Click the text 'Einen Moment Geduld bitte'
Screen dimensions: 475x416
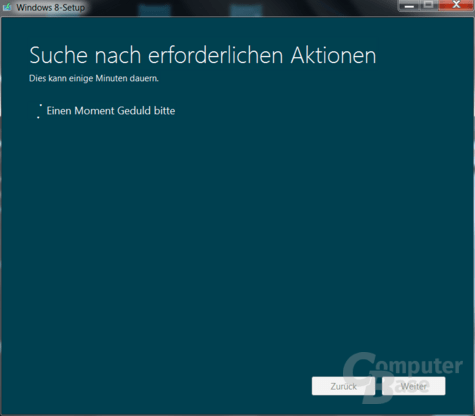pyautogui.click(x=111, y=111)
